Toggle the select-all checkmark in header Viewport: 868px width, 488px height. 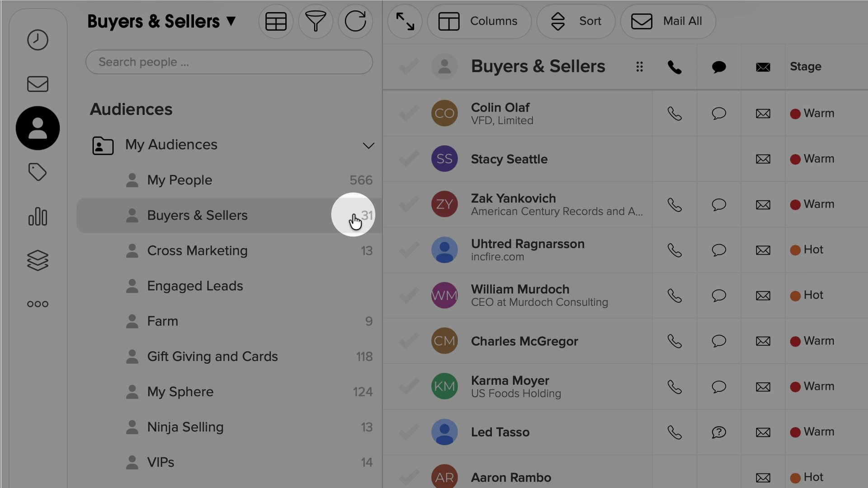click(409, 67)
